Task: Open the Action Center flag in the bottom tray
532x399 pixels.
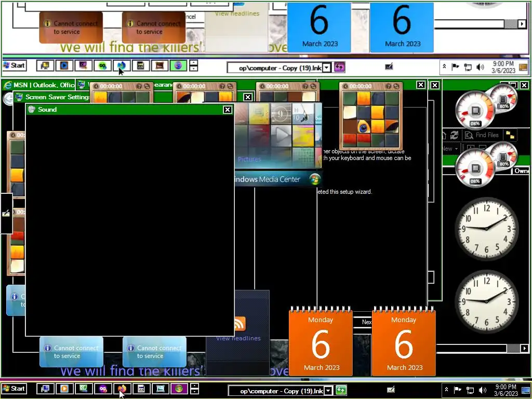Action: click(x=458, y=390)
